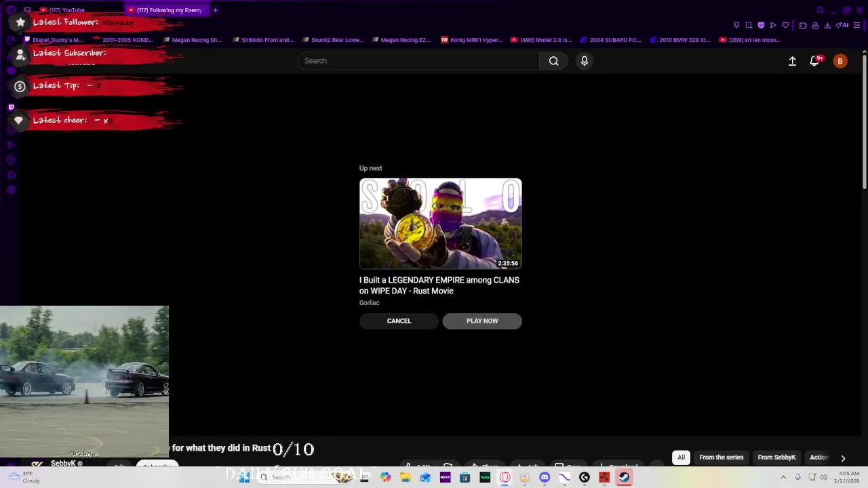Viewport: 868px width, 488px height.
Task: Open the browser easy setup menu icon
Action: click(x=858, y=25)
